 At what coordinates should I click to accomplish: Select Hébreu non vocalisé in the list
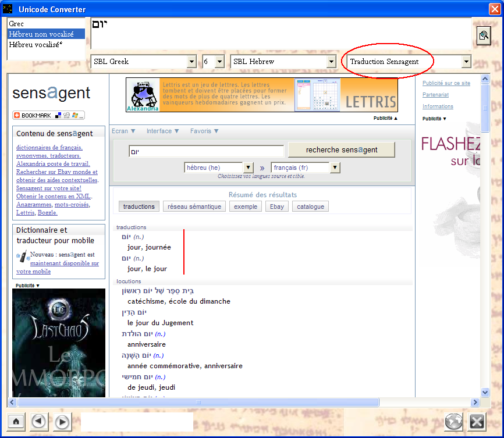tap(47, 34)
